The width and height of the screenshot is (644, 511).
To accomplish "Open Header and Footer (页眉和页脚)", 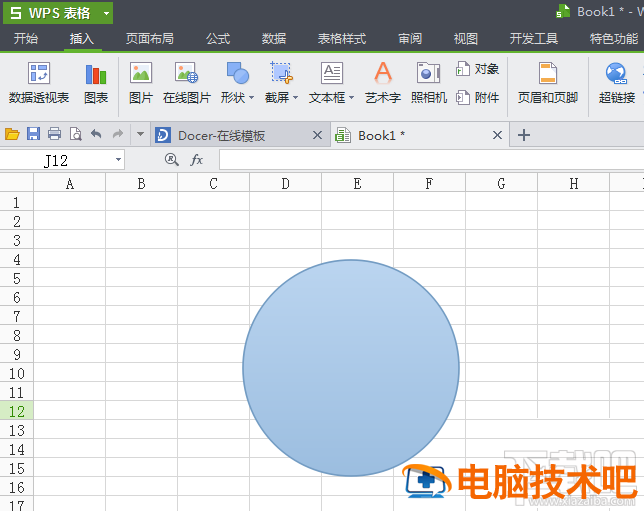I will tap(547, 83).
